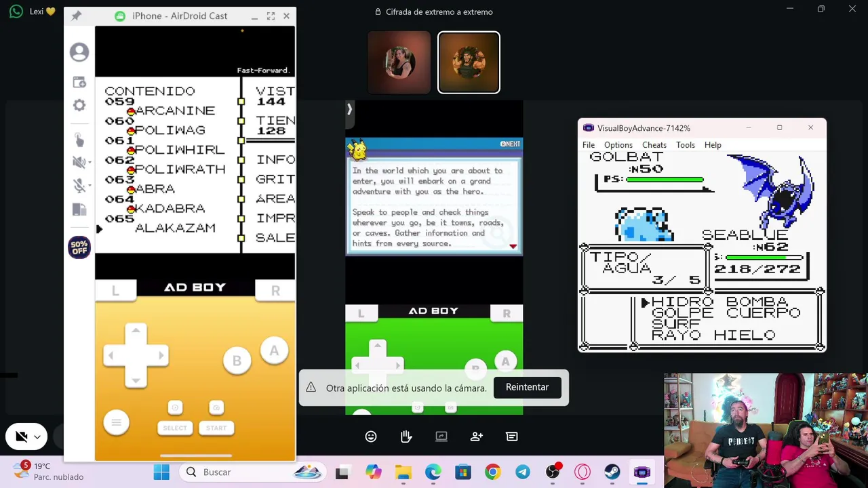Pin the AirDroid Cast window on top
The height and width of the screenshot is (488, 868).
(x=76, y=16)
